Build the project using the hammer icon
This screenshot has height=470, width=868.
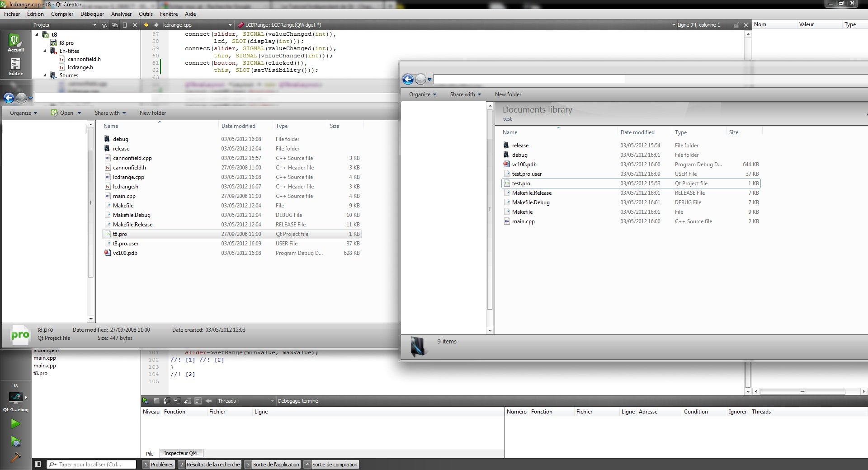(15, 458)
